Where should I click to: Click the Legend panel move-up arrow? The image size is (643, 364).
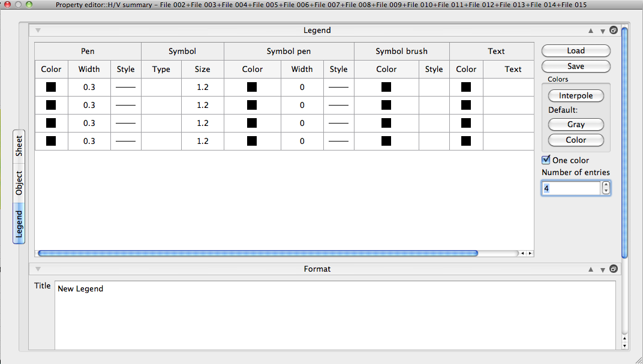point(591,31)
